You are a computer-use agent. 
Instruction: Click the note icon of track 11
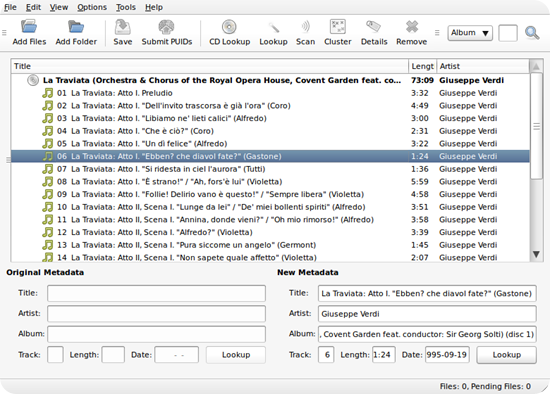[47, 220]
